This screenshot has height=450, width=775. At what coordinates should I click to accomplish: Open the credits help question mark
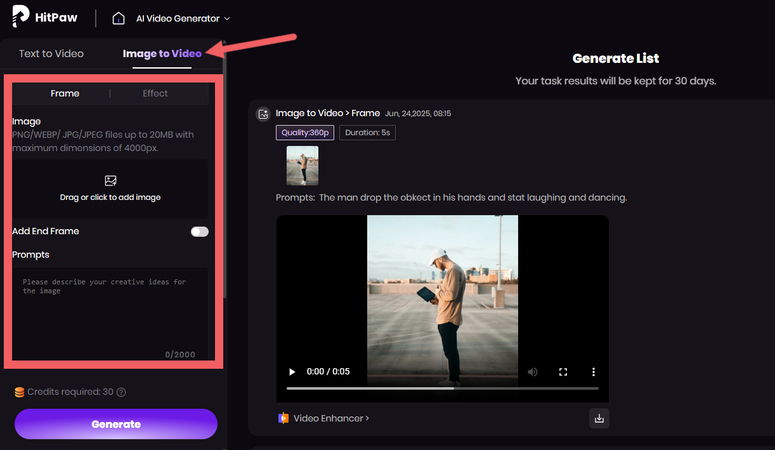point(121,392)
